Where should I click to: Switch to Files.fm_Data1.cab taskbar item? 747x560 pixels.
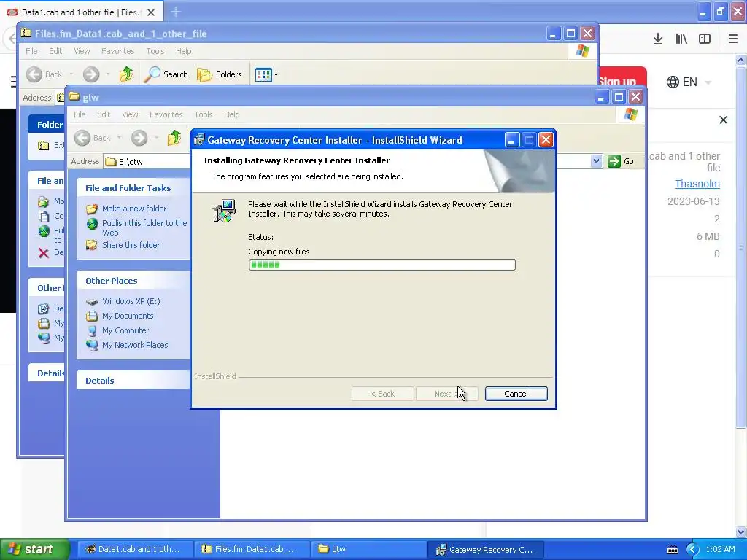tap(251, 549)
